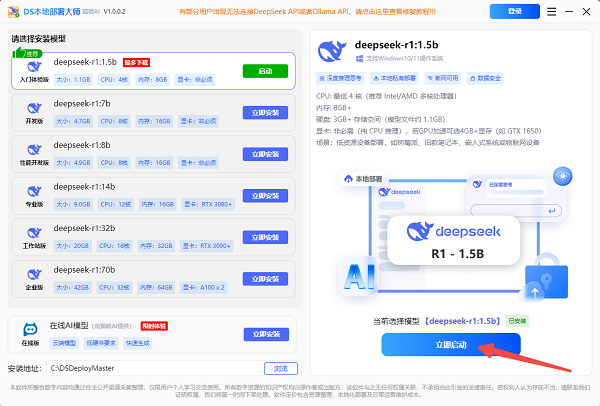Click the 大小: 9.0GB tag
The image size is (600, 406).
[73, 204]
